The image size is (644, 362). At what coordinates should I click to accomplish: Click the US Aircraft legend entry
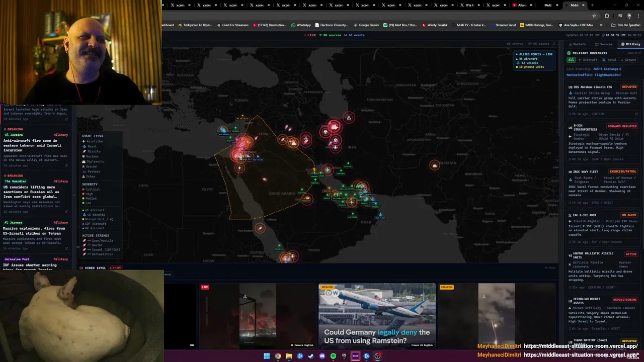pos(94,210)
